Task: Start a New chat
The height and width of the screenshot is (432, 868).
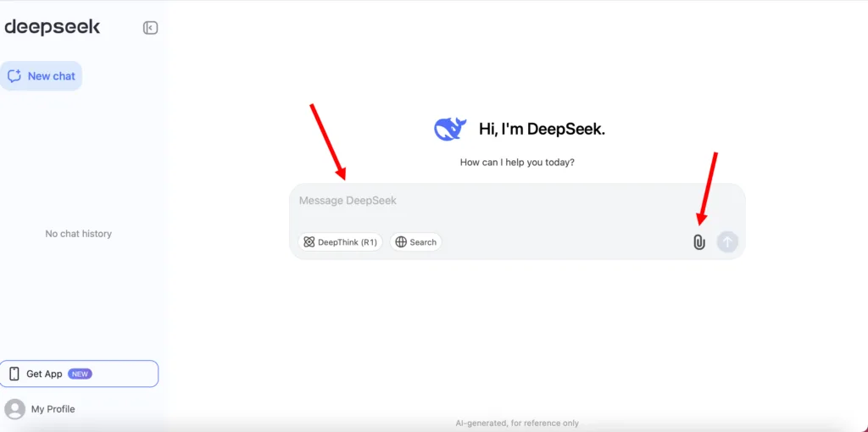Action: point(41,75)
